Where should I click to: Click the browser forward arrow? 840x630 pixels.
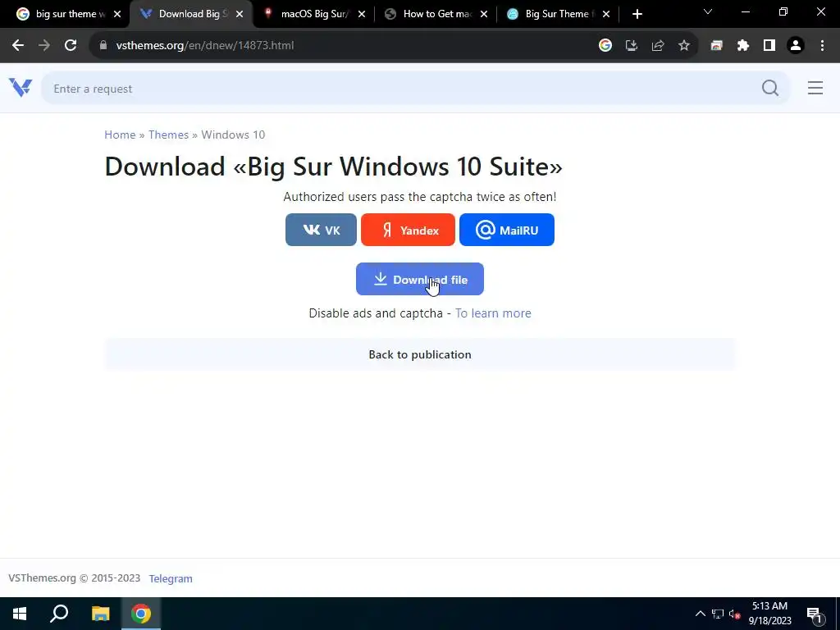point(44,46)
